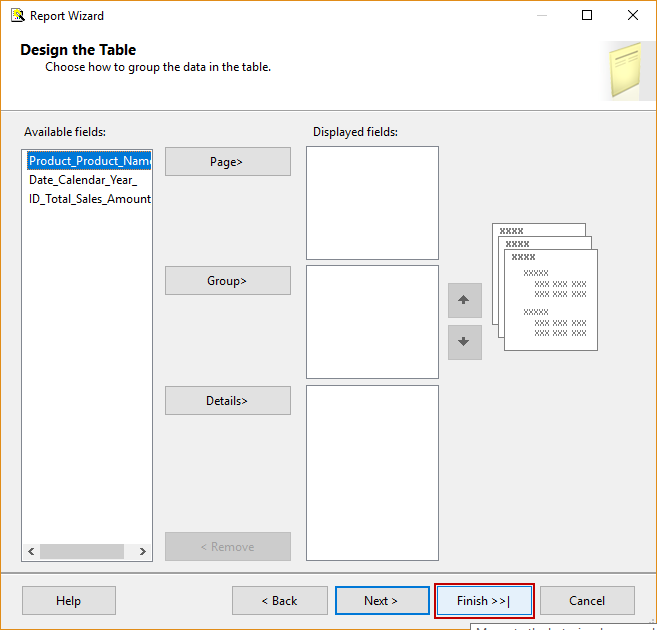Select the ID_Total_Sales_Amount field
This screenshot has width=657, height=630.
pos(89,199)
